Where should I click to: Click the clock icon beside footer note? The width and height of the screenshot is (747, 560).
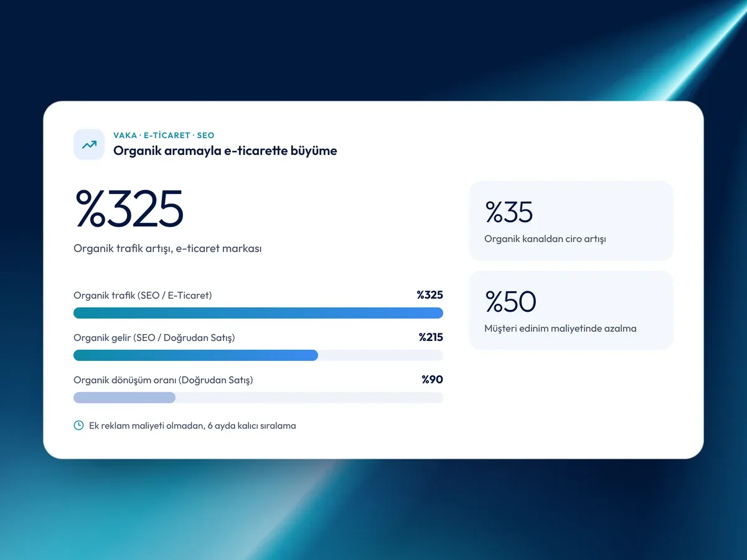(x=78, y=426)
